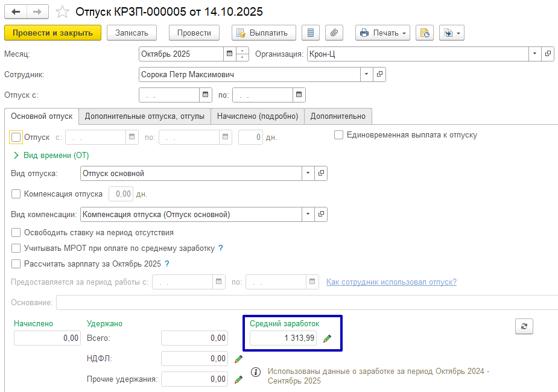Click the Провести и закрыть button
558x392 pixels.
[x=52, y=33]
